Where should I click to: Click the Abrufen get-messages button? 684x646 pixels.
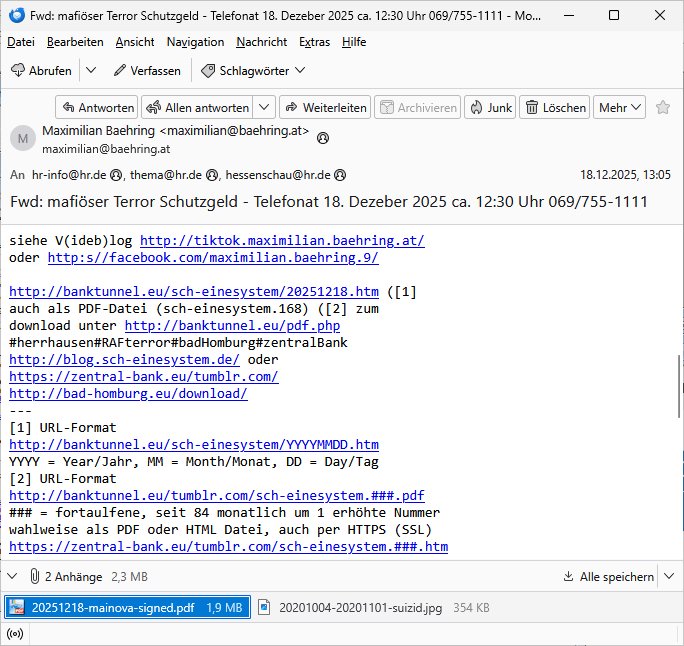[x=41, y=70]
